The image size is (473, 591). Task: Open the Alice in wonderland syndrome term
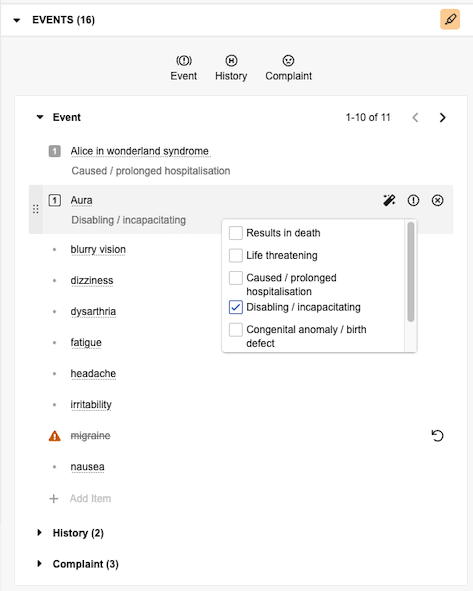pos(140,151)
